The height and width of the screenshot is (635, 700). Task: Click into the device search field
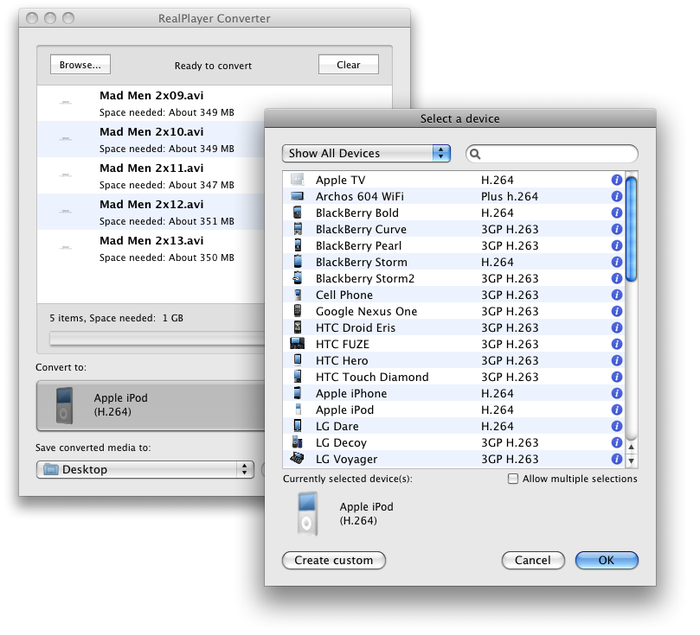point(552,154)
